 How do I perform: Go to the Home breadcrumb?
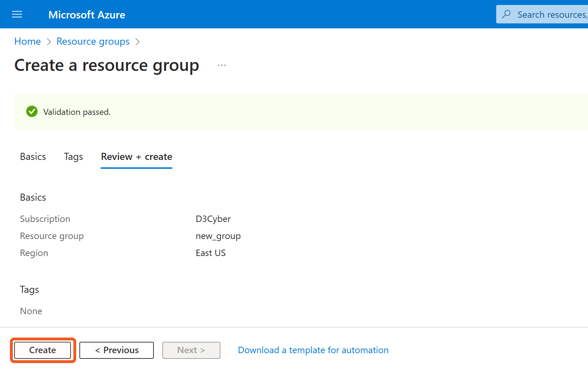28,41
